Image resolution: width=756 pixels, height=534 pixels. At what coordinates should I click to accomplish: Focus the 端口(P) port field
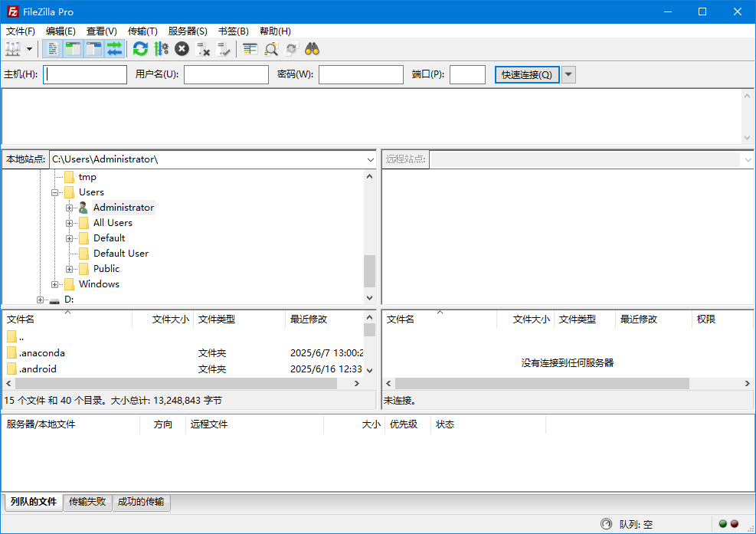coord(468,75)
